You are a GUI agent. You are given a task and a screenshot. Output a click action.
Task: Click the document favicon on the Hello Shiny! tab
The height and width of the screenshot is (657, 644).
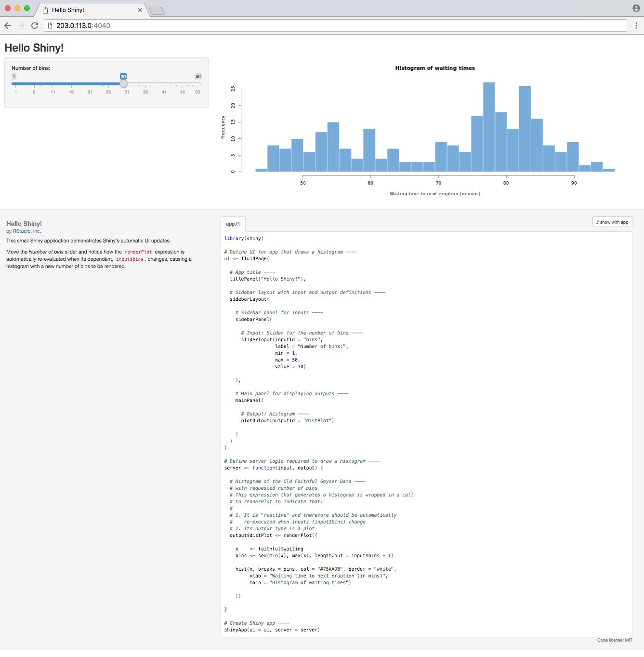(x=45, y=10)
